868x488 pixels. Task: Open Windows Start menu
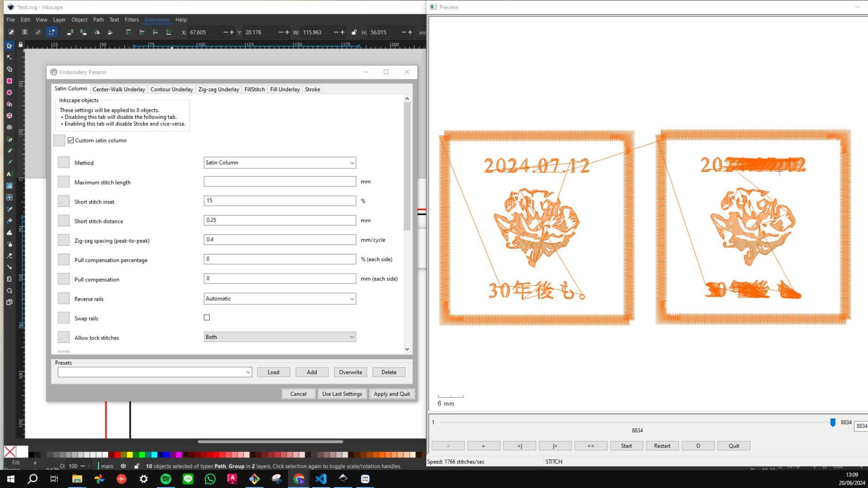[x=10, y=478]
